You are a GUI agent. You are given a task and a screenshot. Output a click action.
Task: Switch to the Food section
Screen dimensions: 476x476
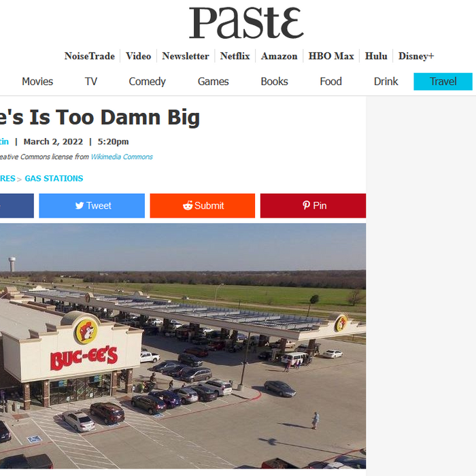(330, 82)
